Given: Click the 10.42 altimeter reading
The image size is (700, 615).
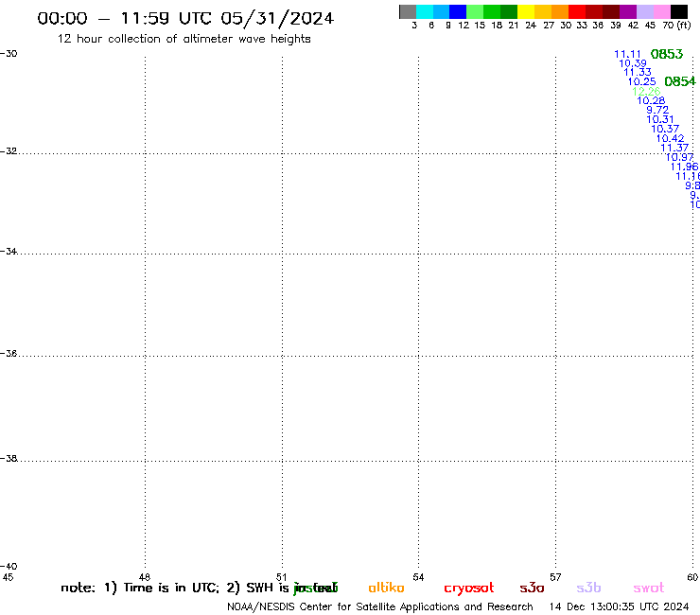Looking at the screenshot, I should (670, 138).
